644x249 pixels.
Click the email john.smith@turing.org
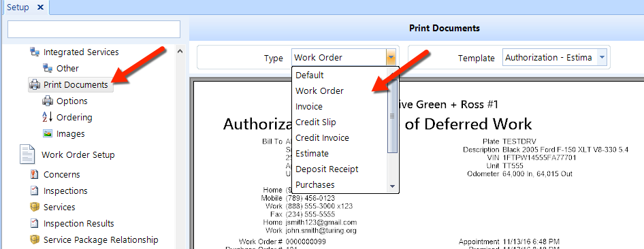coord(321,231)
